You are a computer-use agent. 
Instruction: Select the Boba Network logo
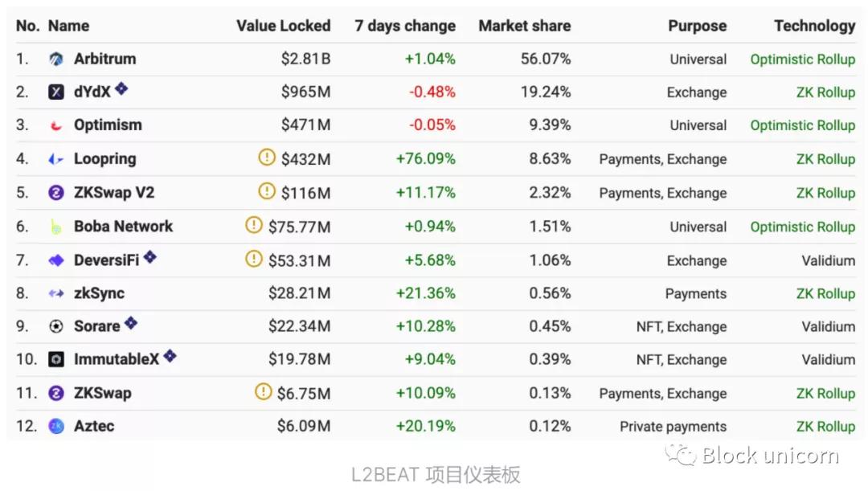coord(55,227)
